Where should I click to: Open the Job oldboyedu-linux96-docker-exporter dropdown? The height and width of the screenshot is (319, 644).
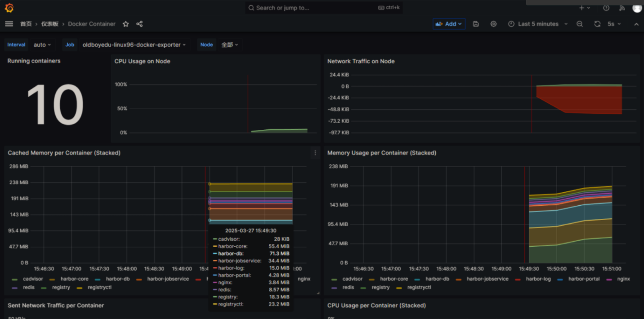(x=134, y=45)
